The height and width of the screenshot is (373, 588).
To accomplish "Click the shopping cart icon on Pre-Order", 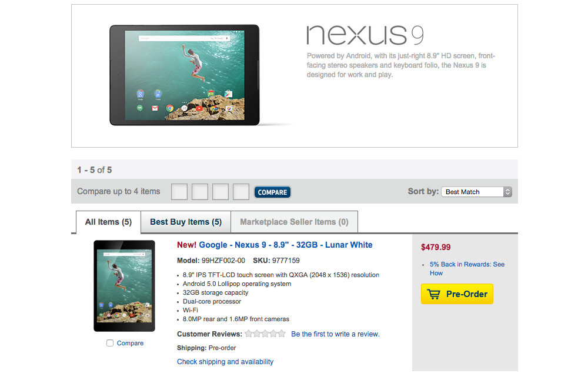I will point(433,294).
